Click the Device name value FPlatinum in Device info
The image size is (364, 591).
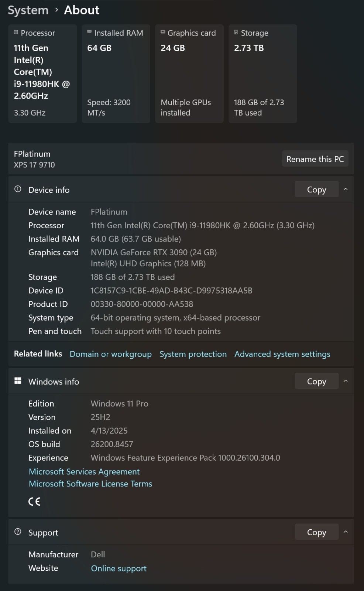click(109, 212)
